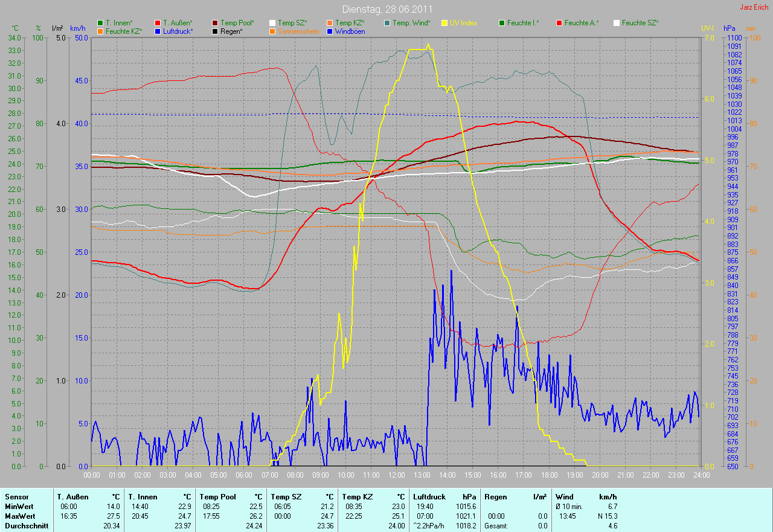Click the T. Innen column header in table

point(143,497)
